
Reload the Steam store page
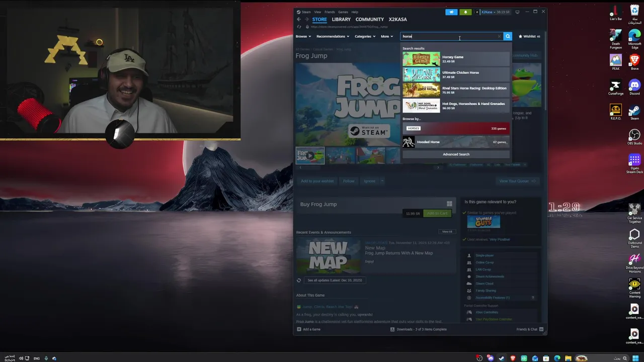pos(299,27)
